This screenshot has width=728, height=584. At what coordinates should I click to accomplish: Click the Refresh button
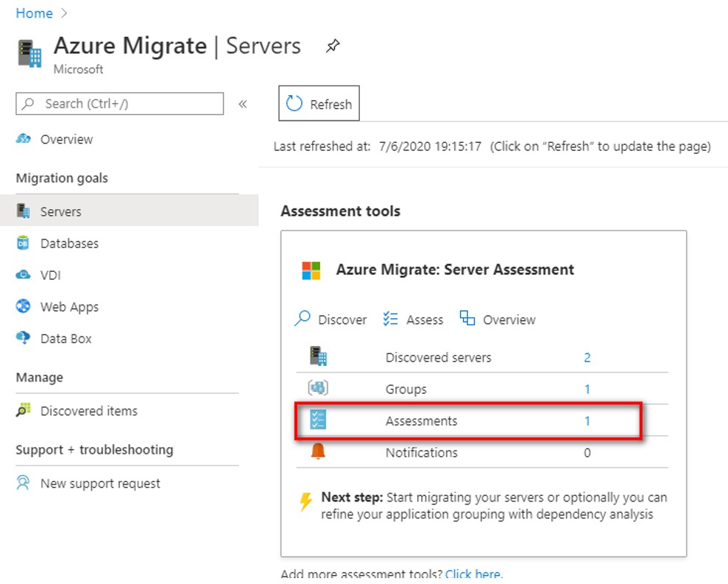click(319, 103)
